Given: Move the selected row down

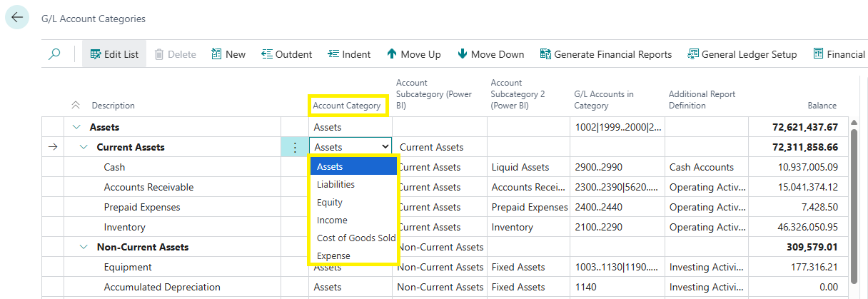Looking at the screenshot, I should pos(490,54).
